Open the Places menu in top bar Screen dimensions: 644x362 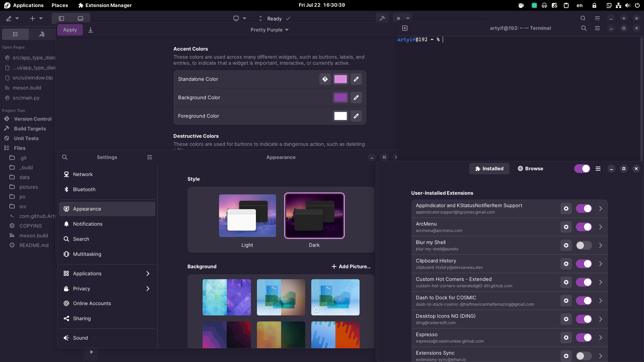click(x=60, y=5)
